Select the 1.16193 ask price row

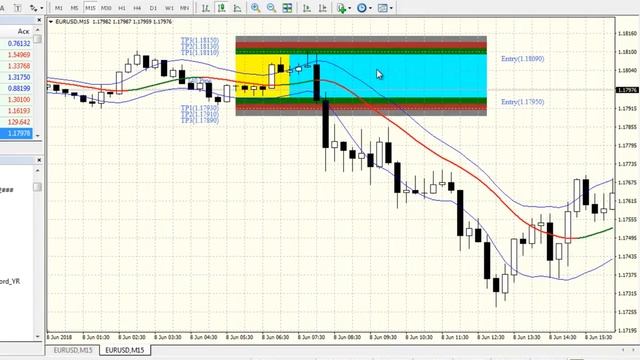[16, 111]
